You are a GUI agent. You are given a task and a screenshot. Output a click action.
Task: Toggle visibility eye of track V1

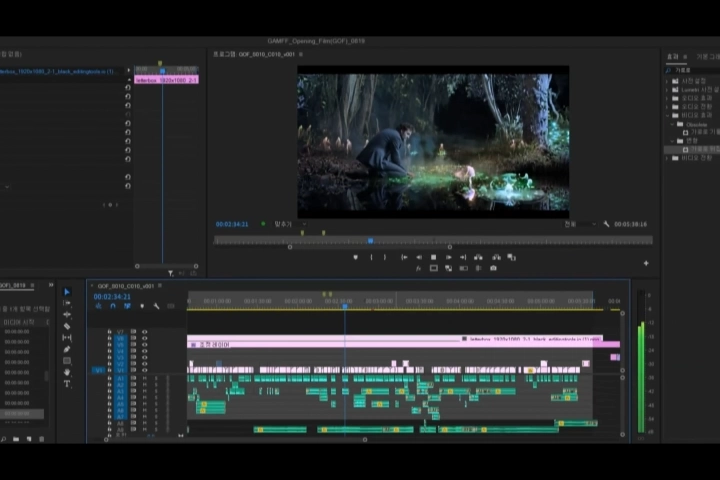click(x=145, y=370)
